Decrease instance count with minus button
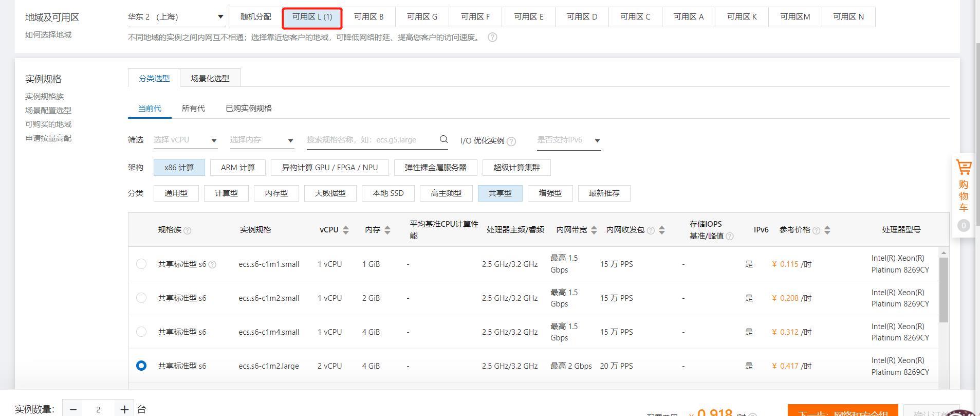 tap(73, 409)
